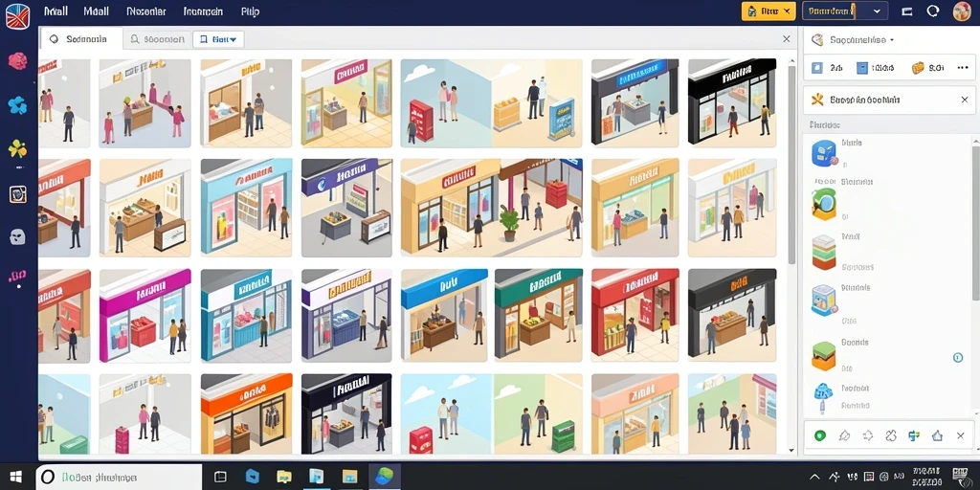Select the green magnifier lens list item icon
Screen dimensions: 980x490
(824, 204)
